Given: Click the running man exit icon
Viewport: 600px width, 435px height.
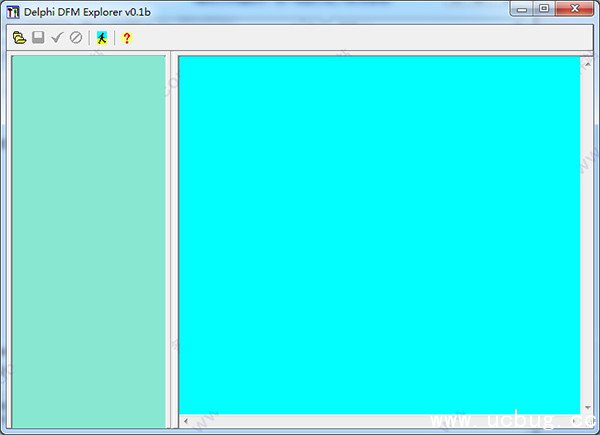Looking at the screenshot, I should [x=101, y=38].
